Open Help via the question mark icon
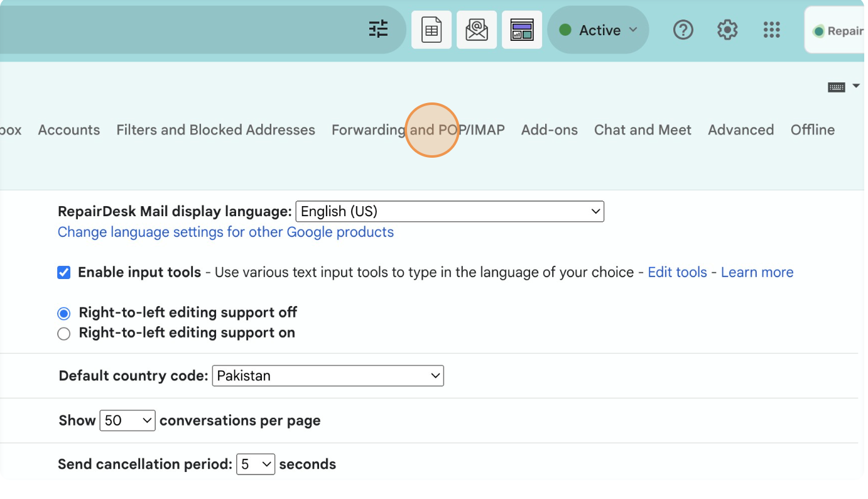The height and width of the screenshot is (499, 868). tap(683, 30)
